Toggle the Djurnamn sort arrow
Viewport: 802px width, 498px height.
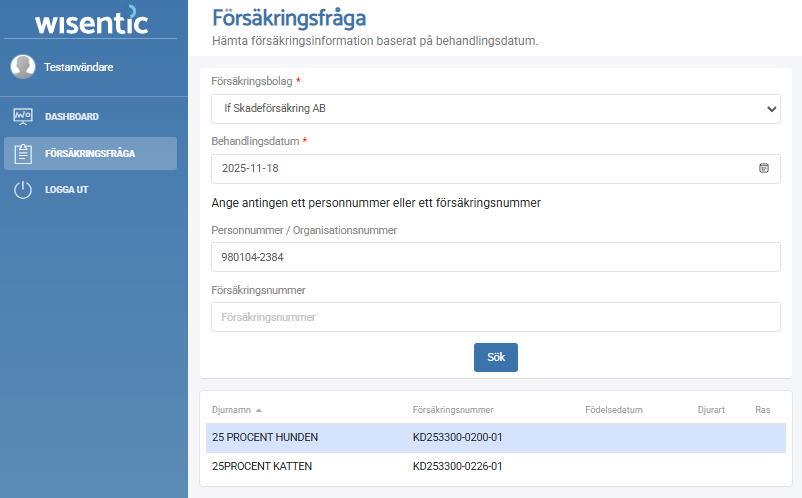pos(259,410)
